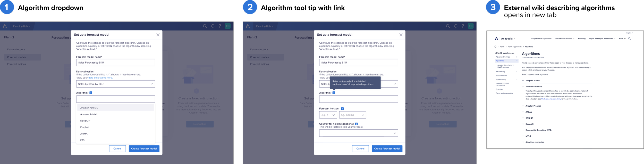The width and height of the screenshot is (644, 164).
Task: Open the Planning Hub dropdown in the tool tip panel
Action: (265, 26)
